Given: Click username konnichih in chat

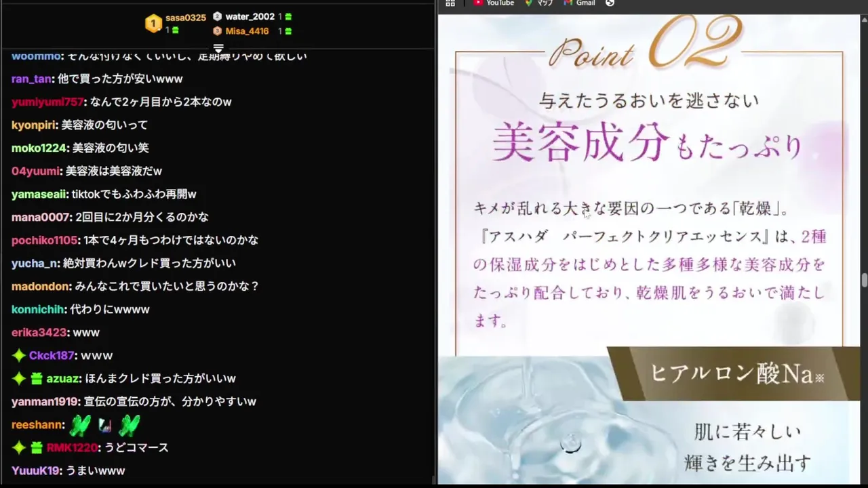Looking at the screenshot, I should (39, 309).
